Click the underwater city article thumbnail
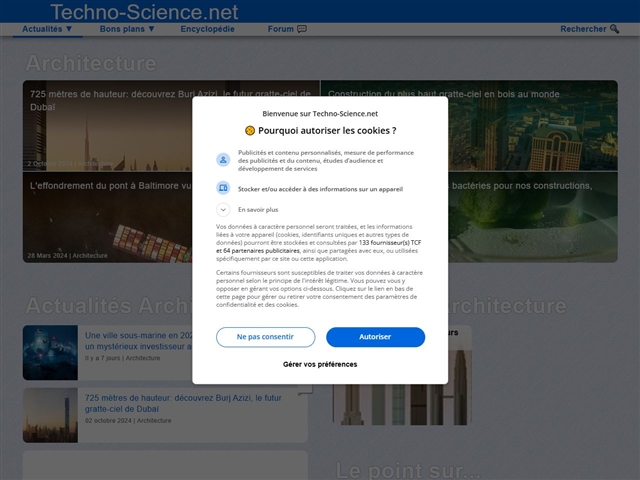 click(50, 353)
